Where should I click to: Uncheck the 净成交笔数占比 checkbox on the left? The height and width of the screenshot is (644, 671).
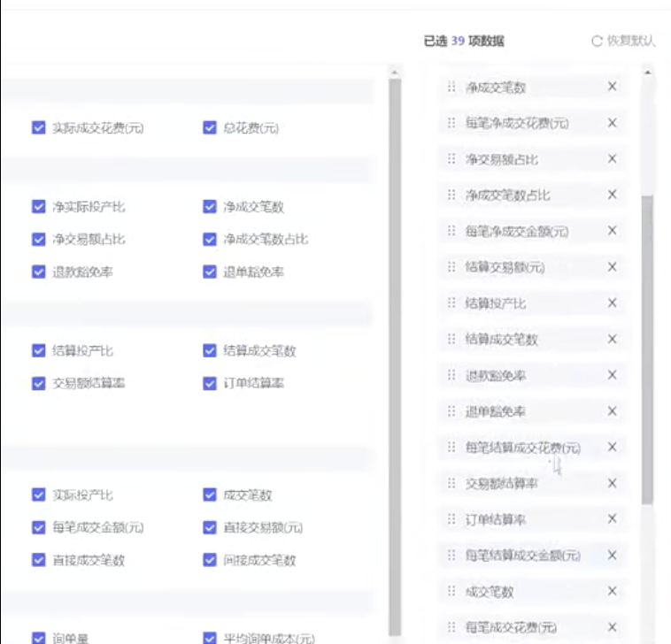point(210,239)
